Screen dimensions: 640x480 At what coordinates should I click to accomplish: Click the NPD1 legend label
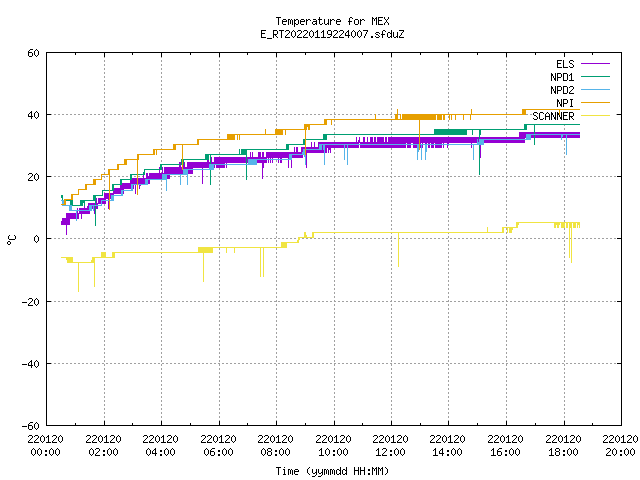tap(562, 77)
